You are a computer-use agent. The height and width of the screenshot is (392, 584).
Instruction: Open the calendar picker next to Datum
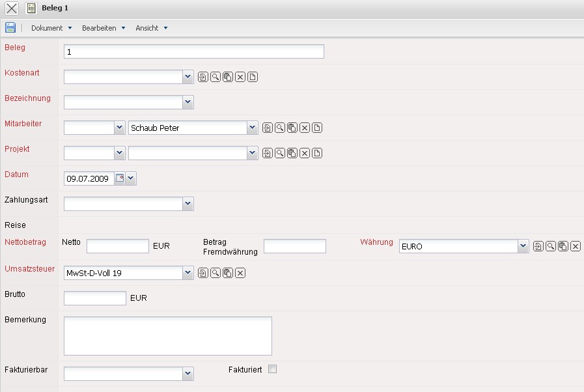coord(120,178)
